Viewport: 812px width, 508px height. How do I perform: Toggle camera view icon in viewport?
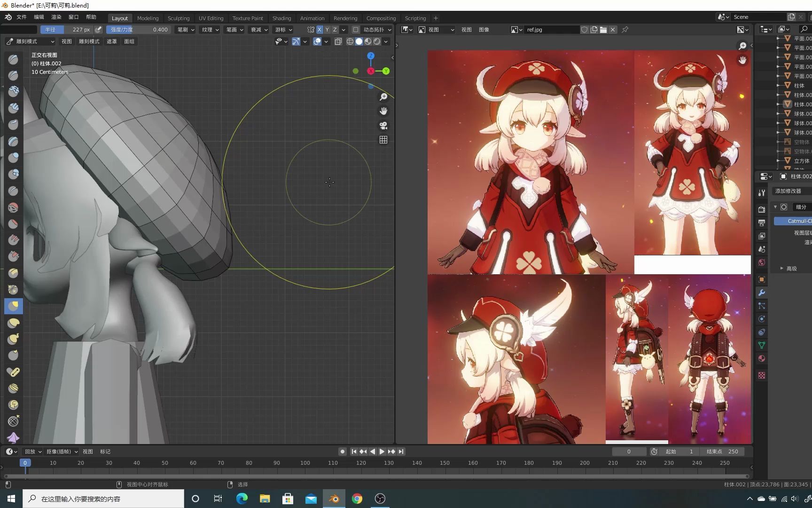point(383,126)
